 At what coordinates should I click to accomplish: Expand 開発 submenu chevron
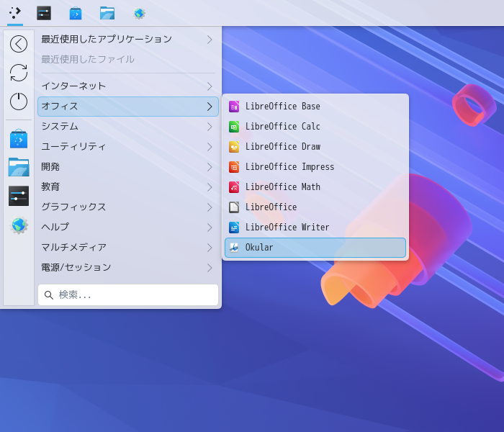pos(210,167)
